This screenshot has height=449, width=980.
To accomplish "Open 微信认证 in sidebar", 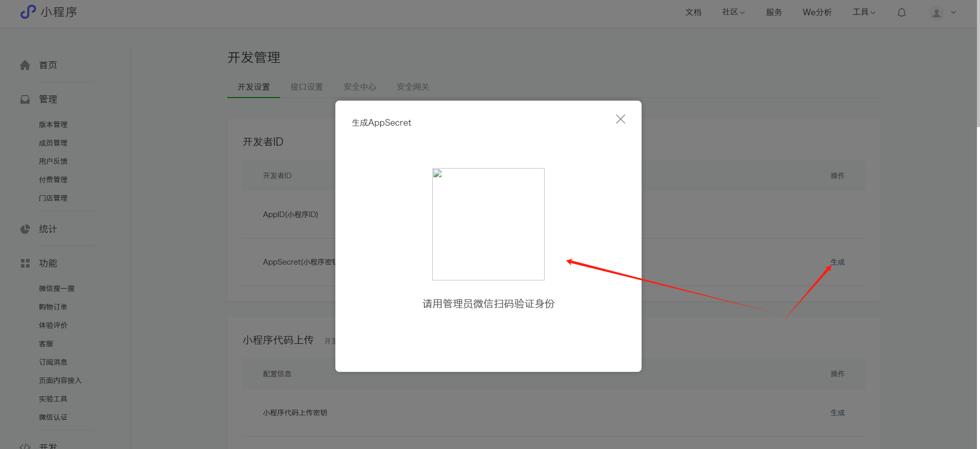I will click(x=53, y=417).
